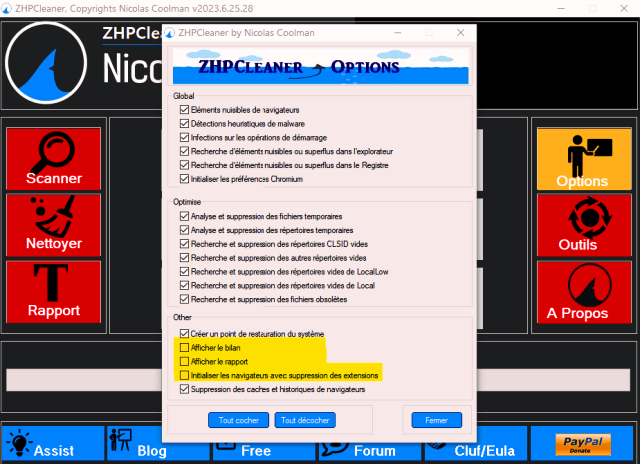Click the Options dialog title bar icon
Screen dimensions: 640x464
click(x=169, y=33)
